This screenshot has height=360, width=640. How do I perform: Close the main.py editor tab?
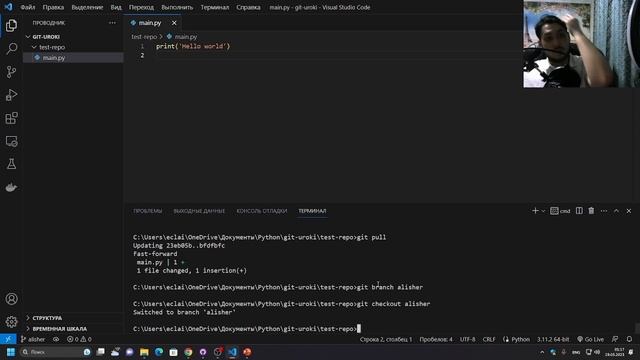click(174, 23)
